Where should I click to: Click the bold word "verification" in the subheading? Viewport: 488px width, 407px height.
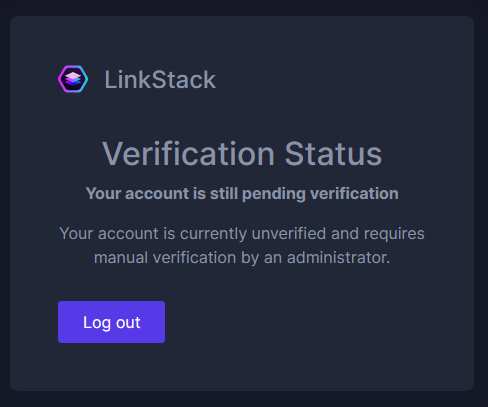[x=354, y=194]
